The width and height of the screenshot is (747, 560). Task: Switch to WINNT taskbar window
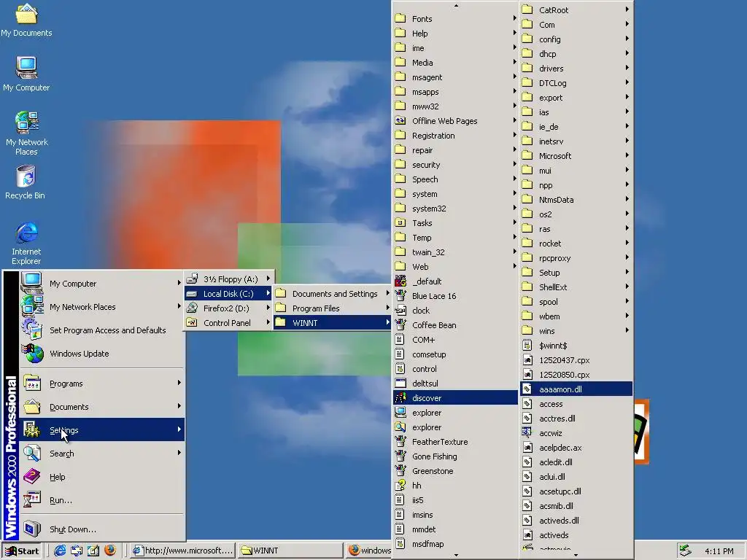click(x=290, y=551)
